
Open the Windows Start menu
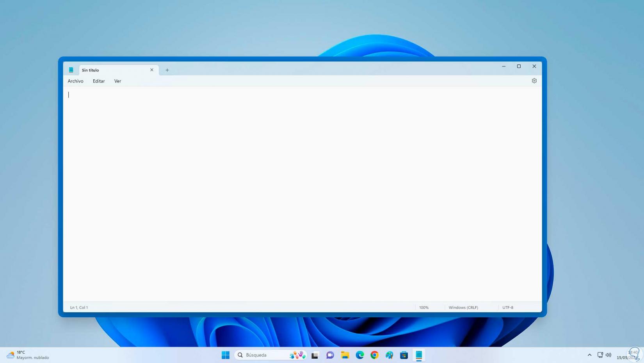[226, 355]
